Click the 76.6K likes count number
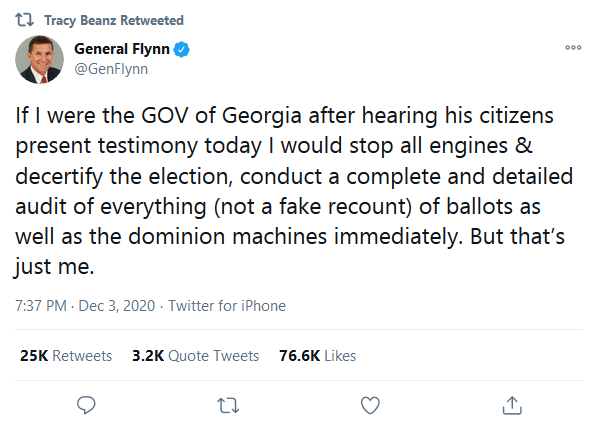 point(299,355)
